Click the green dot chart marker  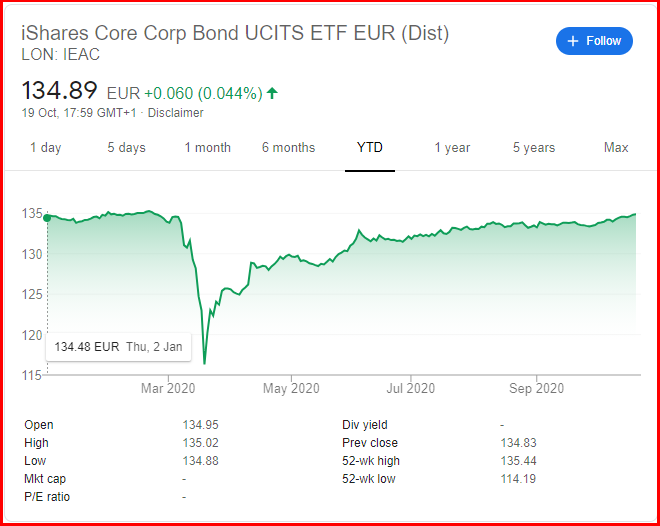coord(47,217)
